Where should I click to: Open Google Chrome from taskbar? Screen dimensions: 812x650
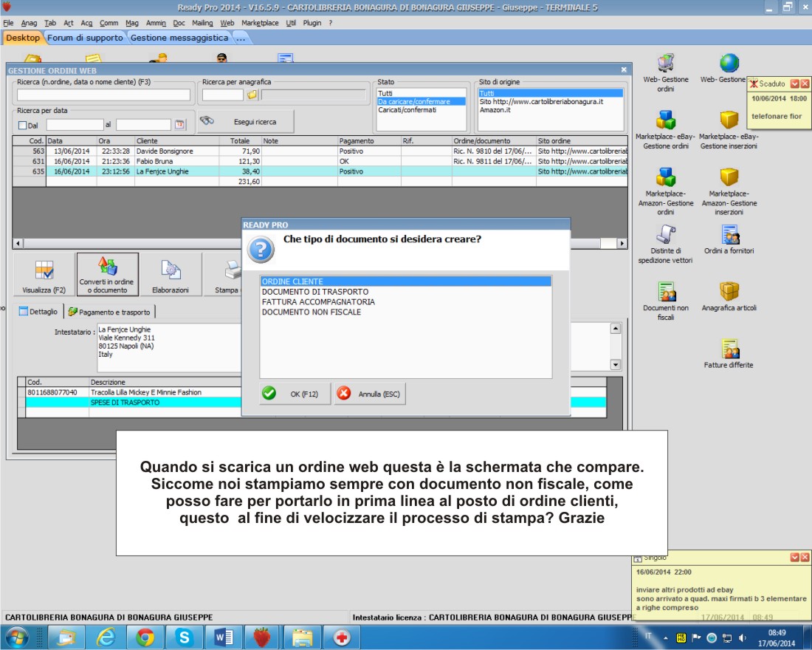pyautogui.click(x=145, y=637)
